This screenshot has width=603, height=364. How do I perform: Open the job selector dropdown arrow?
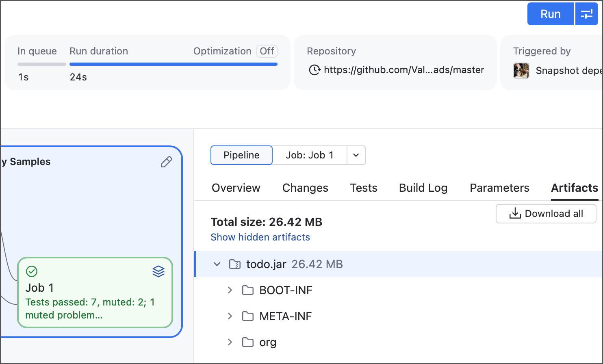point(356,155)
